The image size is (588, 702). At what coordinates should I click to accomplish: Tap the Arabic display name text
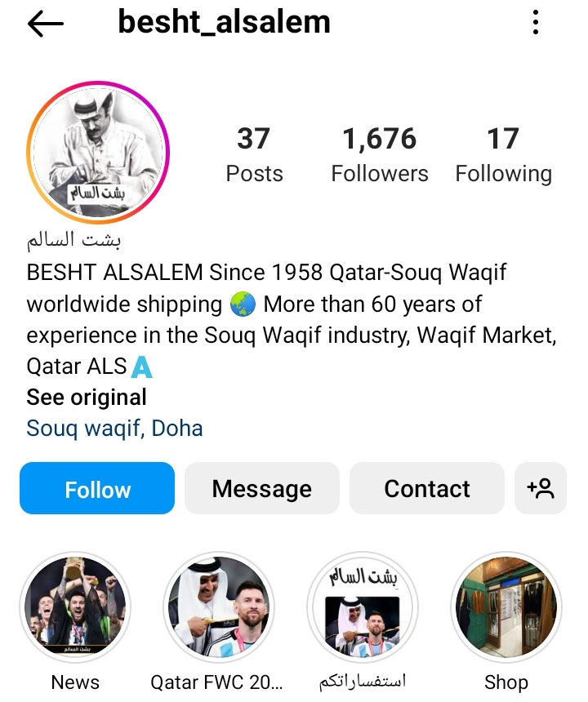(x=73, y=241)
